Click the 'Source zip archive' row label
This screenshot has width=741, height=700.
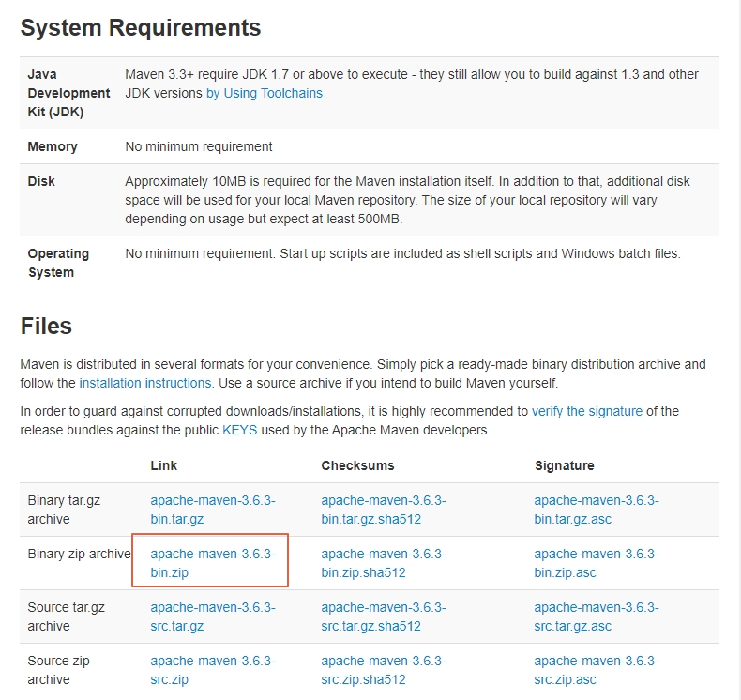pos(58,670)
